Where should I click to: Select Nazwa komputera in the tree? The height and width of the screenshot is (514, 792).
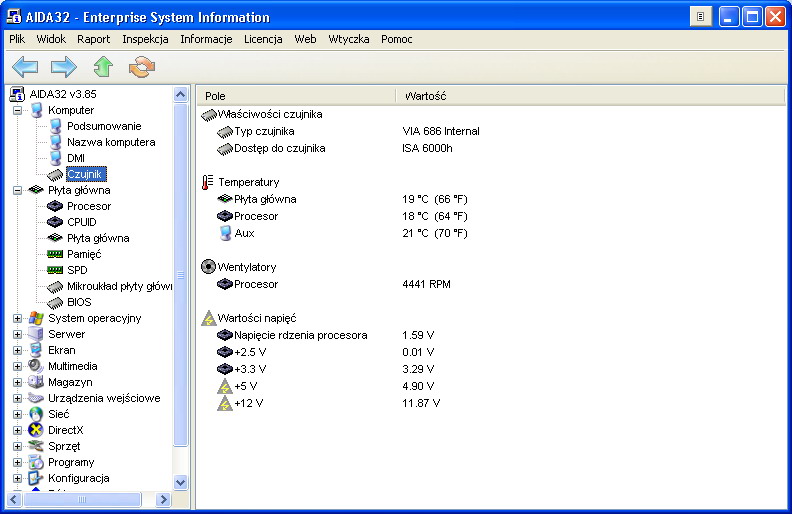(x=111, y=142)
